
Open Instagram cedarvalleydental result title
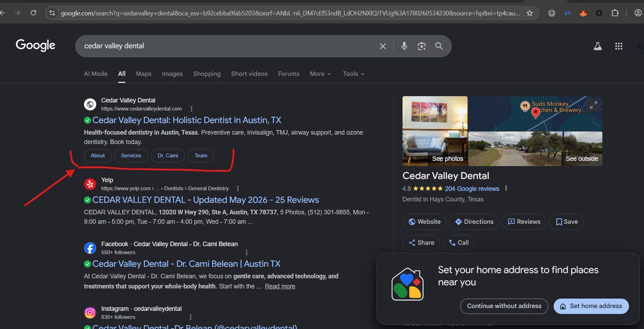(195, 327)
